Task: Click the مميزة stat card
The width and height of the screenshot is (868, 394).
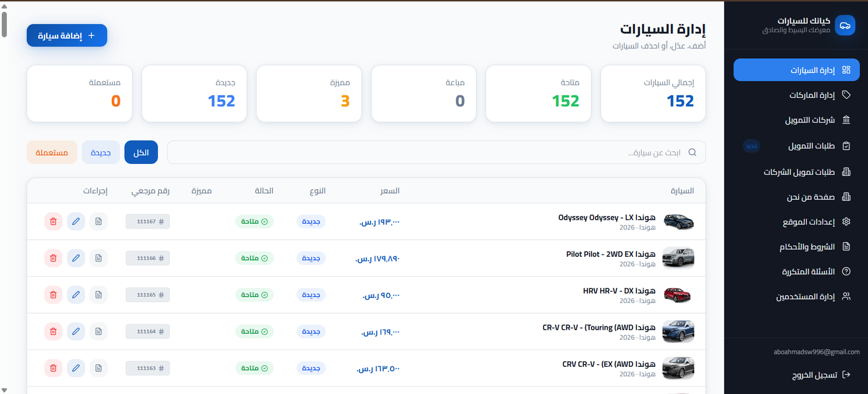Action: tap(309, 94)
